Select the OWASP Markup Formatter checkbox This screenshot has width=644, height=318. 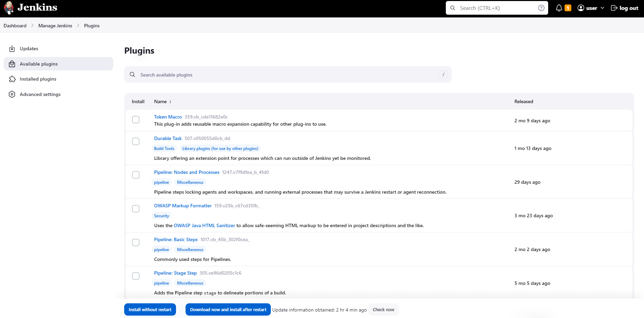(136, 209)
